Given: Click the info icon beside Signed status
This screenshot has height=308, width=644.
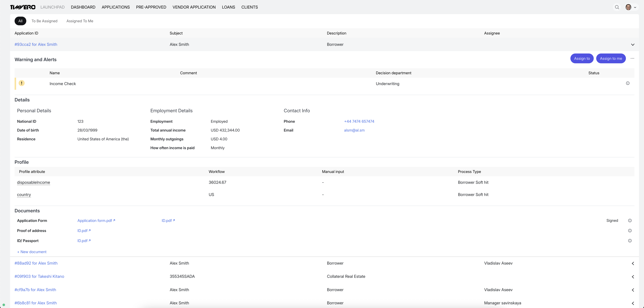Looking at the screenshot, I should (630, 221).
